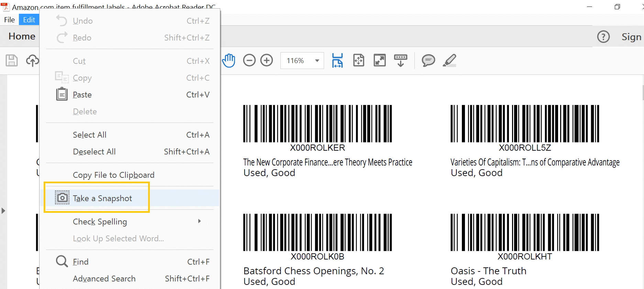644x289 pixels.
Task: Choose Deselect All menu entry
Action: [130, 151]
